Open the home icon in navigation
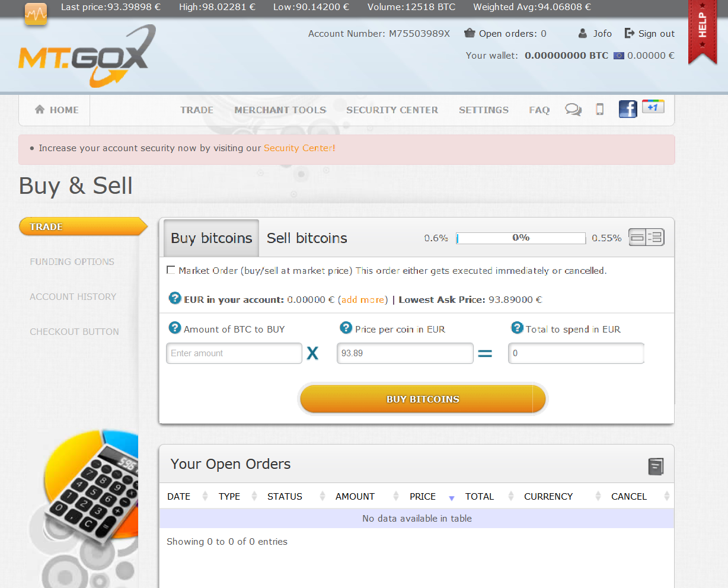This screenshot has height=588, width=728. [x=40, y=110]
